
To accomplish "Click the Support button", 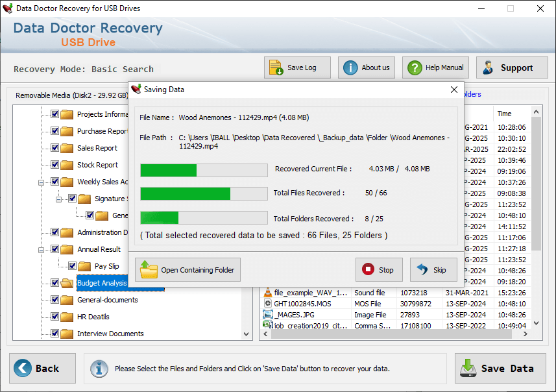I will (x=512, y=67).
